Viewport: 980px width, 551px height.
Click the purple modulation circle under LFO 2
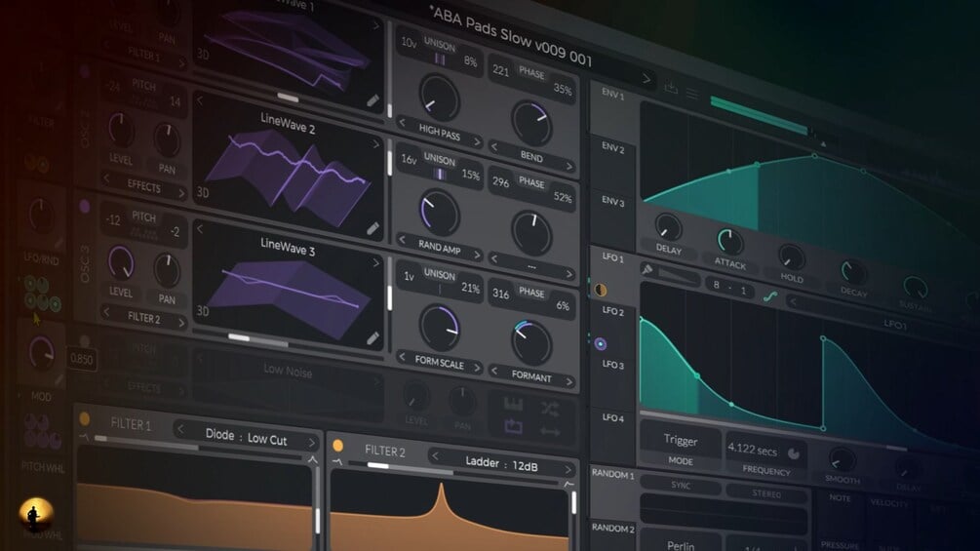pos(600,343)
